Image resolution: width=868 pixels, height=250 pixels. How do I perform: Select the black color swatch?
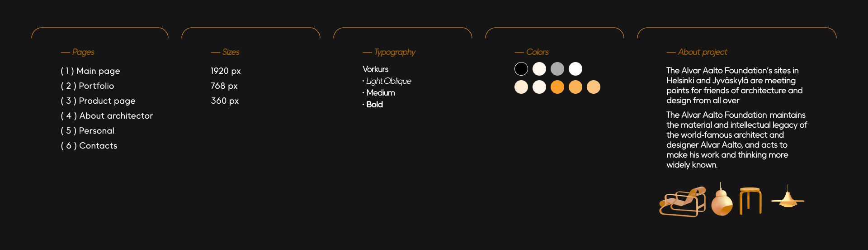(521, 69)
